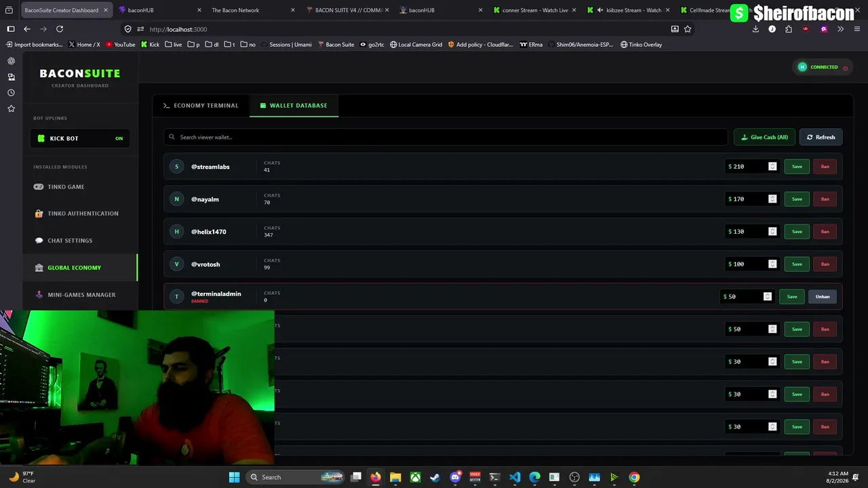The width and height of the screenshot is (868, 488).
Task: Open the Local Camera Grid bookmark
Action: pos(416,45)
